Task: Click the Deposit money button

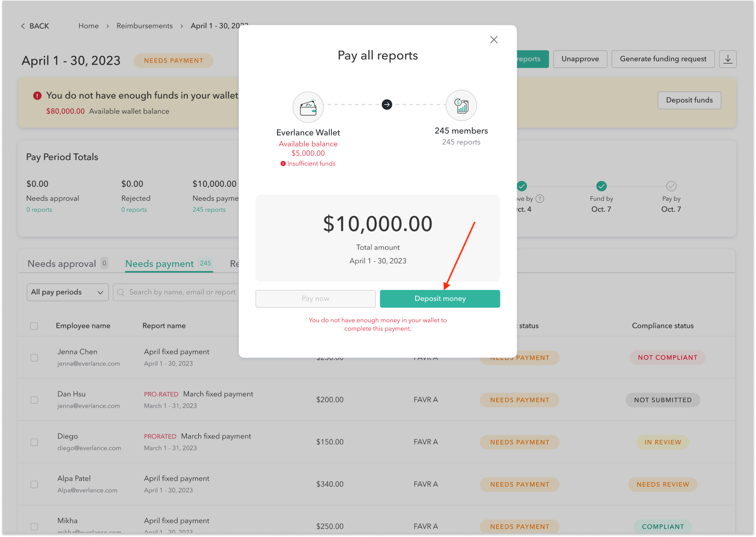Action: click(440, 298)
